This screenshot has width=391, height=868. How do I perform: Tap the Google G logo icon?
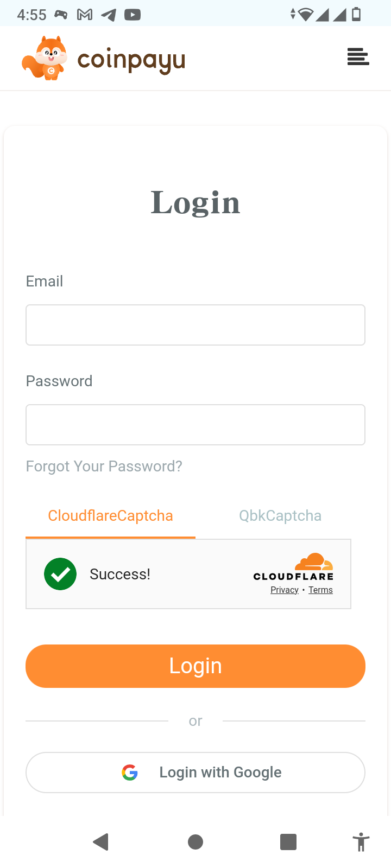click(x=130, y=772)
